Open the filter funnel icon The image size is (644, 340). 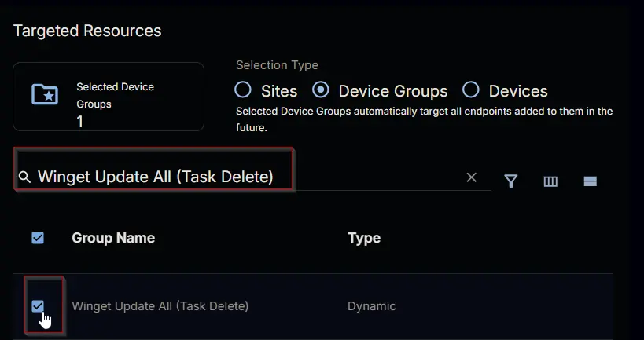click(x=510, y=181)
